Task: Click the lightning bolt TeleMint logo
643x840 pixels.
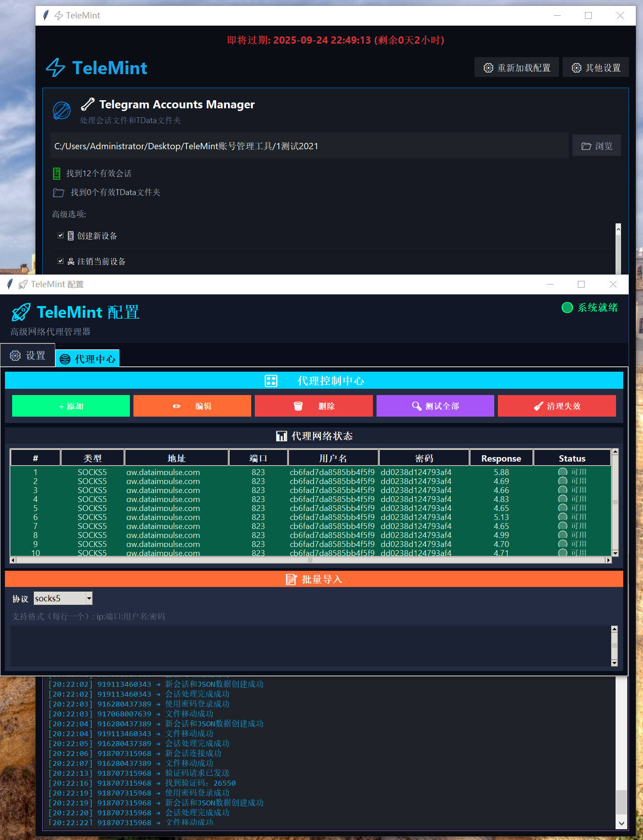Action: [x=56, y=68]
